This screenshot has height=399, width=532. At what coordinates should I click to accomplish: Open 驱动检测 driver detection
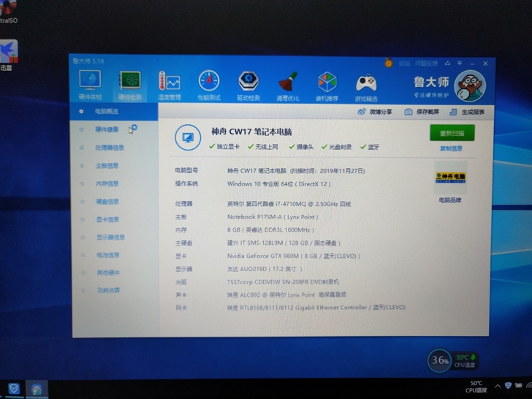[x=248, y=85]
